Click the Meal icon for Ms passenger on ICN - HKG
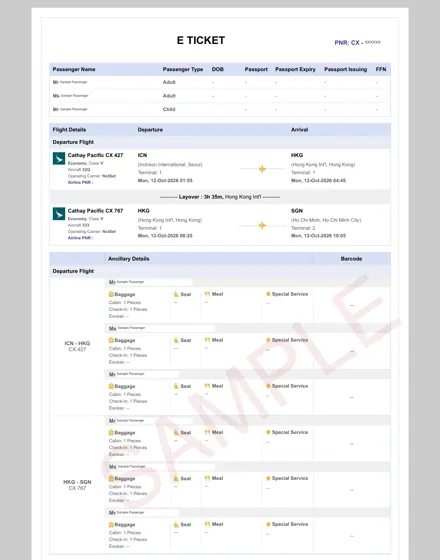The height and width of the screenshot is (560, 440). [207, 340]
